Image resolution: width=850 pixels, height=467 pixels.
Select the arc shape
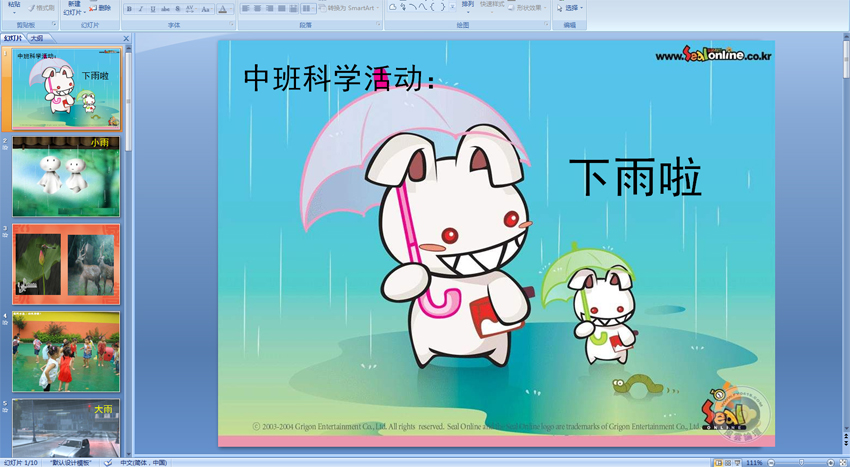(x=413, y=7)
